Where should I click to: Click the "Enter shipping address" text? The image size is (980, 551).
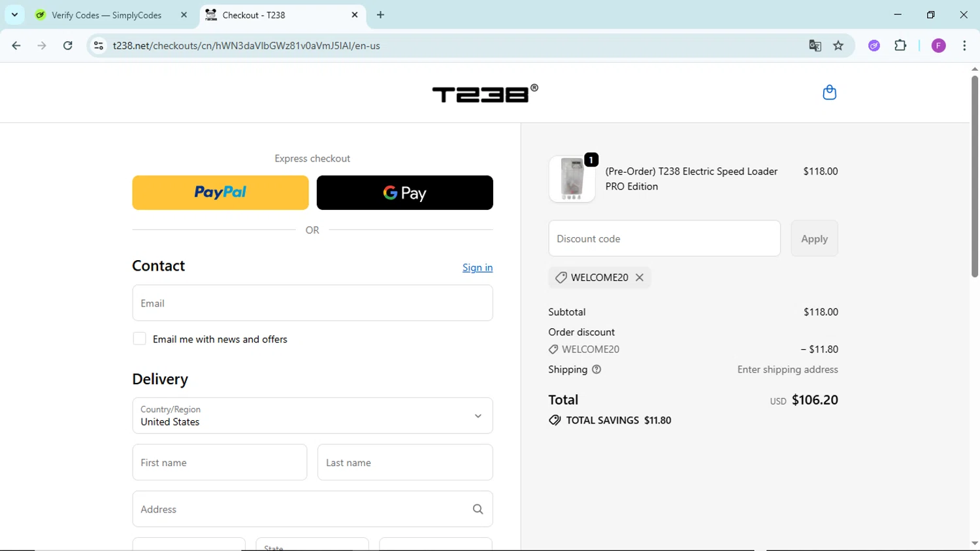pos(787,370)
